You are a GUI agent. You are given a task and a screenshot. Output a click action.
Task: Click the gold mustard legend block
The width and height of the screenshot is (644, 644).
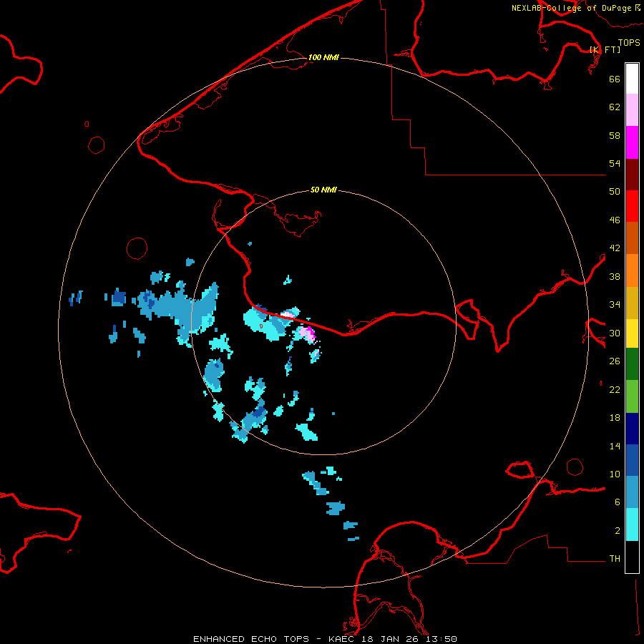[x=632, y=303]
